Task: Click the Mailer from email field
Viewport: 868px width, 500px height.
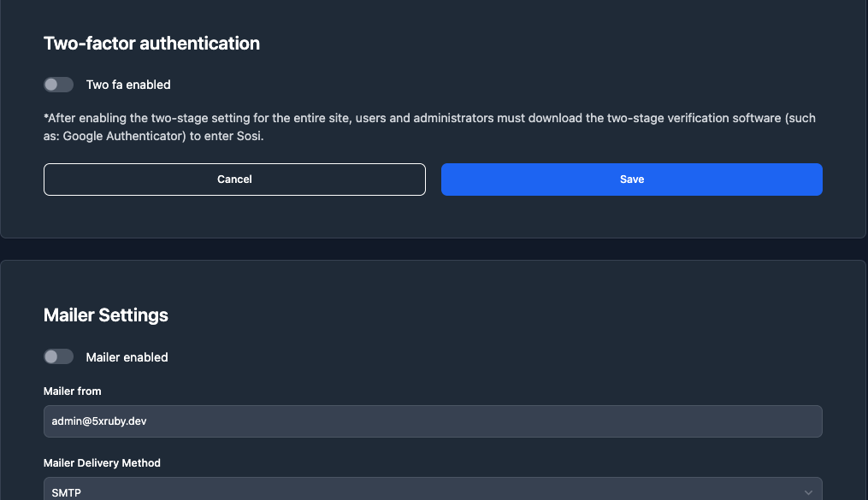Action: [x=433, y=421]
